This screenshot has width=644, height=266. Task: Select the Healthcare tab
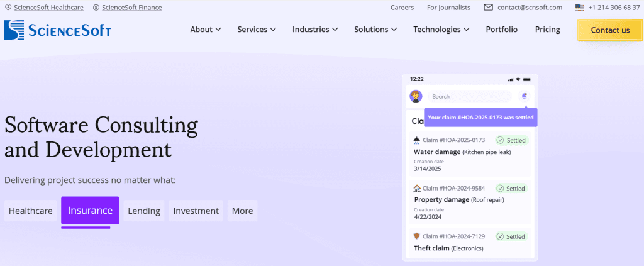(31, 211)
